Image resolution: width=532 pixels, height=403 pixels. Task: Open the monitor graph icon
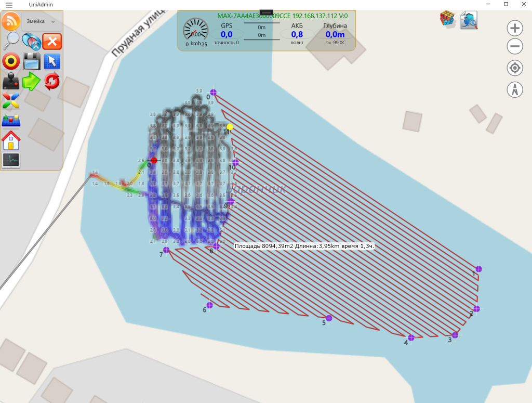pos(11,160)
